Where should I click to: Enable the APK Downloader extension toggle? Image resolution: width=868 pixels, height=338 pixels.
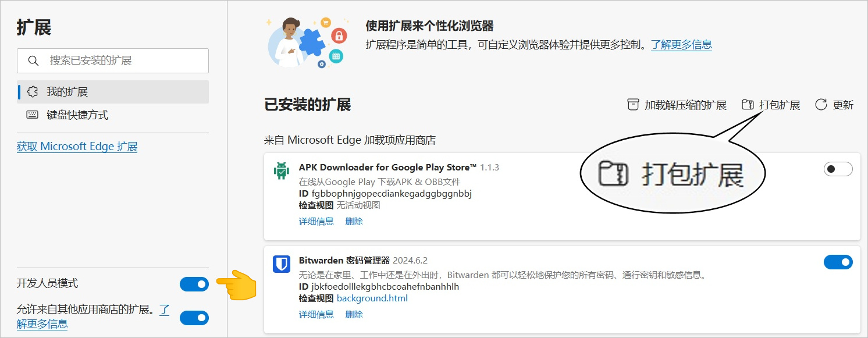point(838,169)
